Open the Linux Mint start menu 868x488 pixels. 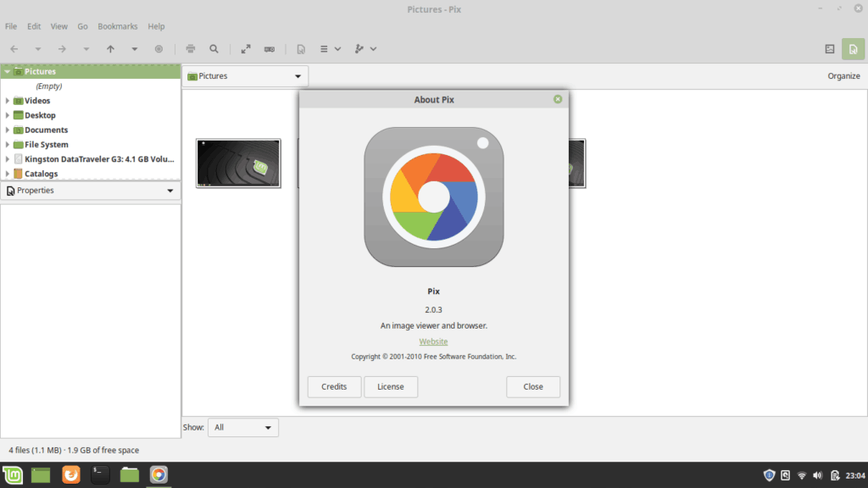click(13, 474)
